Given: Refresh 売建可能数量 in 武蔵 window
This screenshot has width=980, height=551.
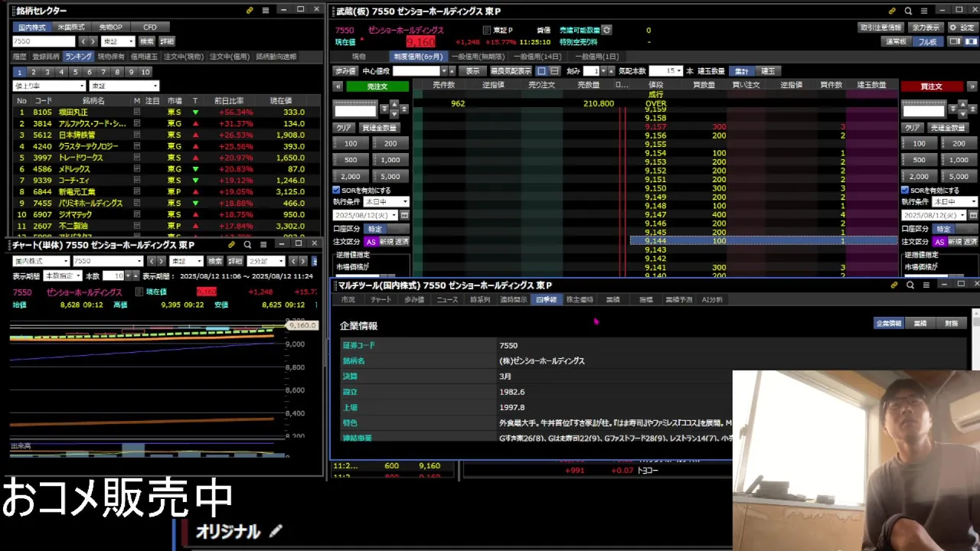Looking at the screenshot, I should pos(606,30).
